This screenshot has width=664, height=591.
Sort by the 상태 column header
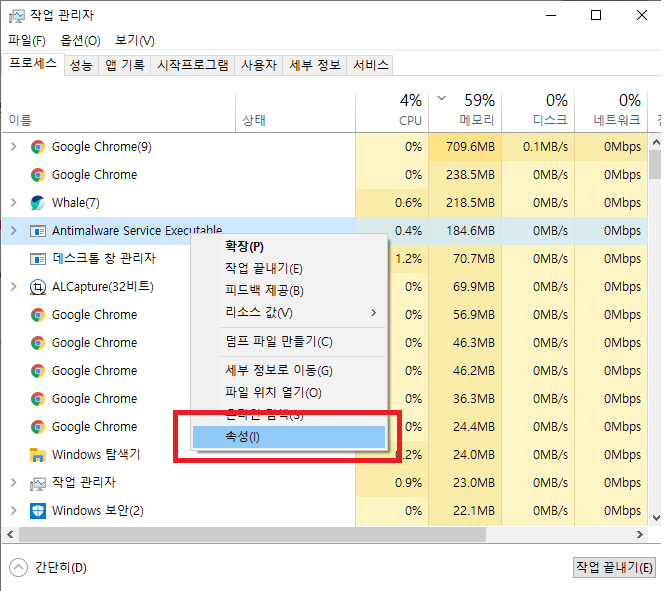click(x=295, y=112)
